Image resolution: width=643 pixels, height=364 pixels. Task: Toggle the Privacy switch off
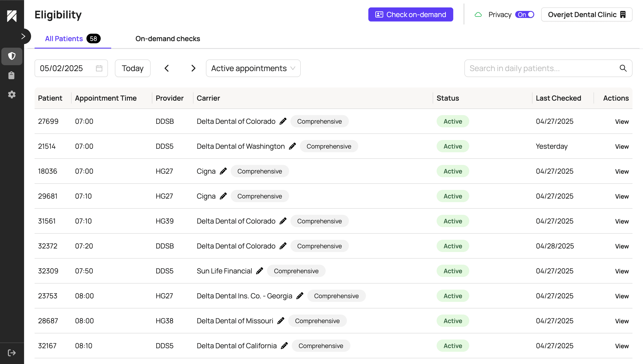tap(524, 14)
